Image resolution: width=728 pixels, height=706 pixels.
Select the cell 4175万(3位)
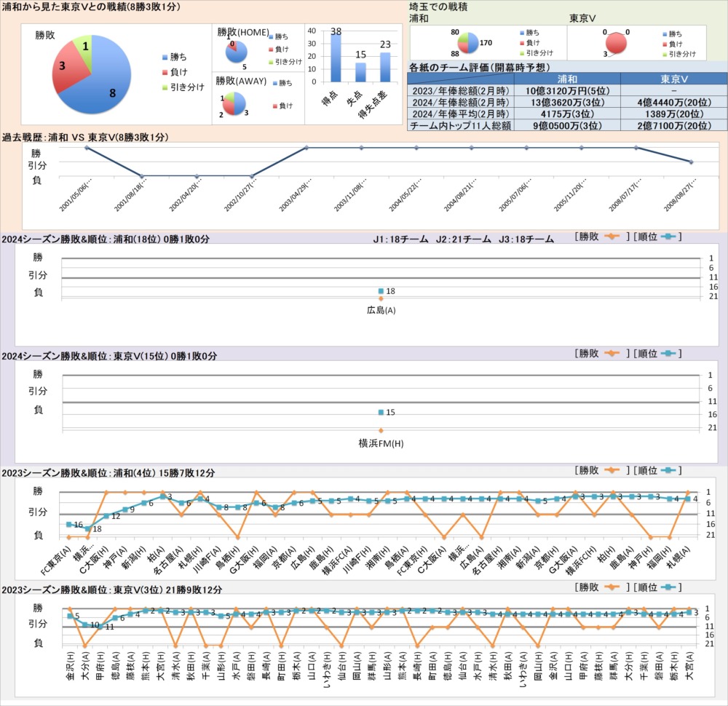(x=567, y=114)
